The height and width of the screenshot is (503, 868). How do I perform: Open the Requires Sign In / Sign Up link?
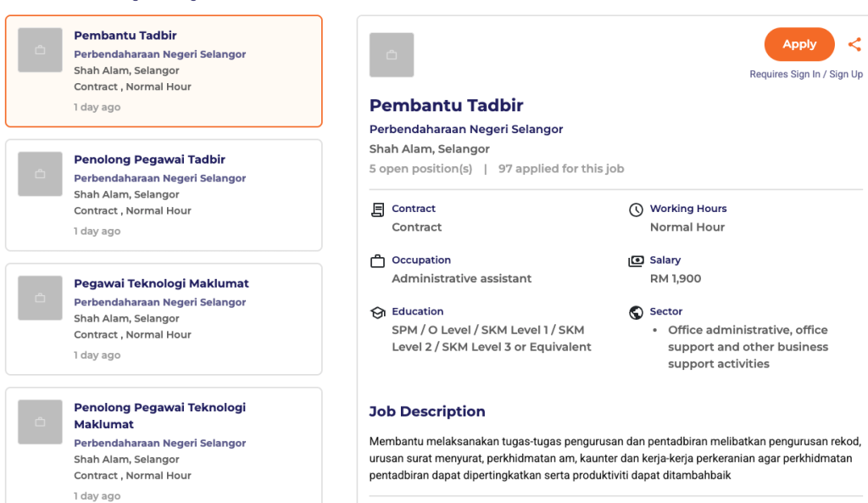pyautogui.click(x=805, y=75)
